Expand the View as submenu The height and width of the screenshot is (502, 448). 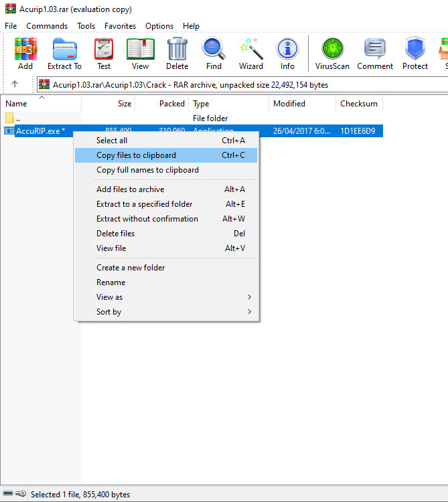pyautogui.click(x=166, y=297)
